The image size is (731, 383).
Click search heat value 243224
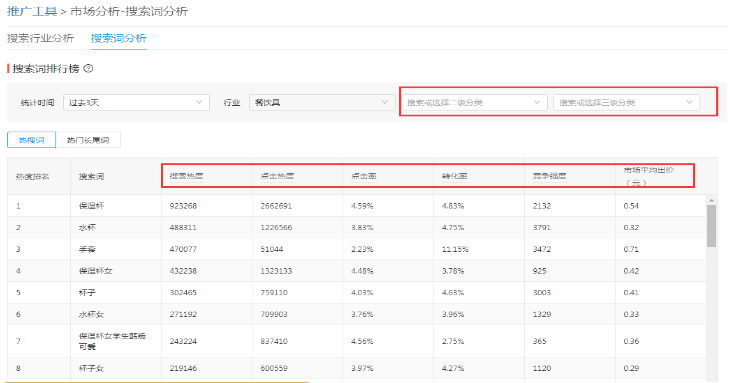click(x=183, y=342)
